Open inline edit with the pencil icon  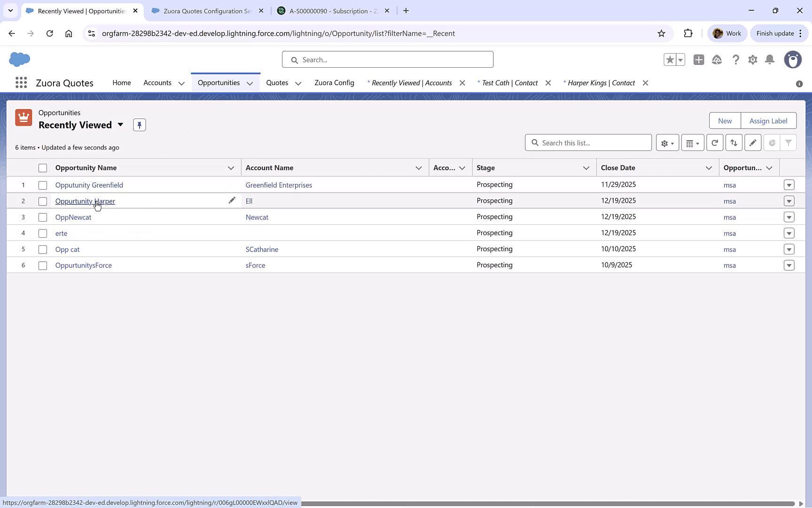coord(753,142)
